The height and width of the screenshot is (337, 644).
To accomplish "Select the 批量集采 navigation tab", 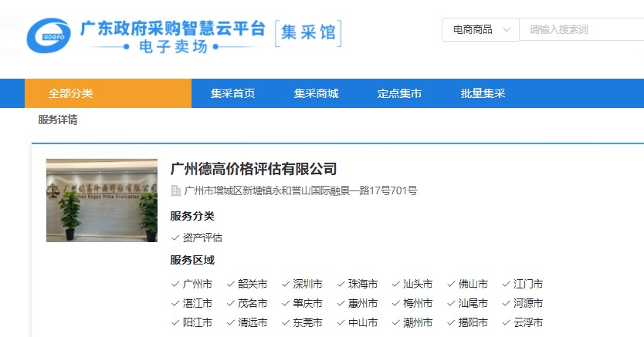I will 483,93.
